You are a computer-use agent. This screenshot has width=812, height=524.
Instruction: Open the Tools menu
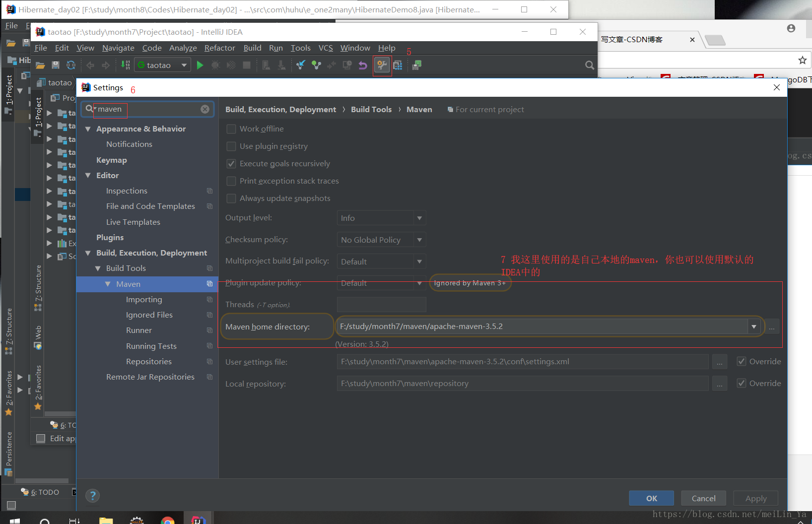click(x=300, y=48)
